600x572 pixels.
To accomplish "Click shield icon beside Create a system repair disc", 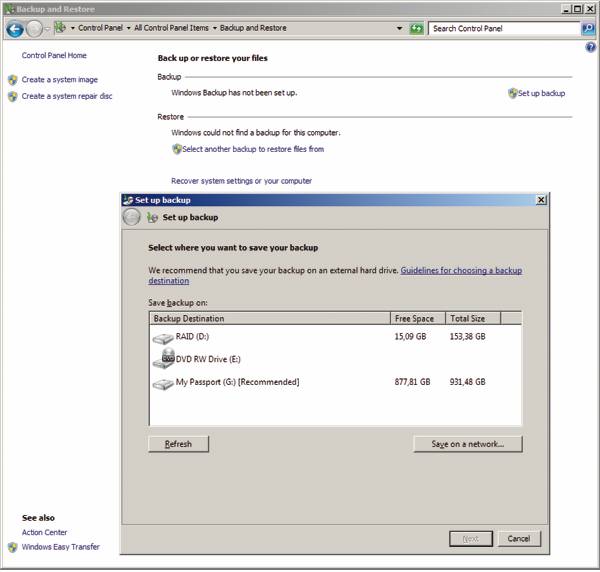I will coord(13,96).
